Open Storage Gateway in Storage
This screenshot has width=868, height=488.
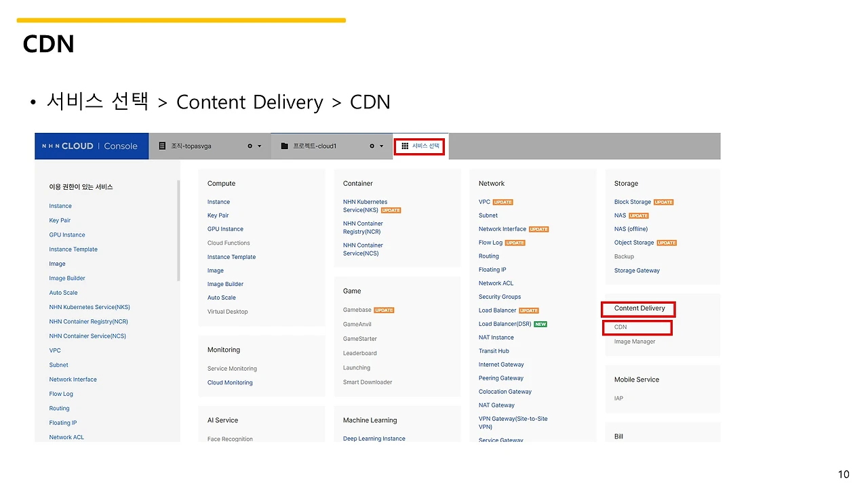click(x=637, y=270)
